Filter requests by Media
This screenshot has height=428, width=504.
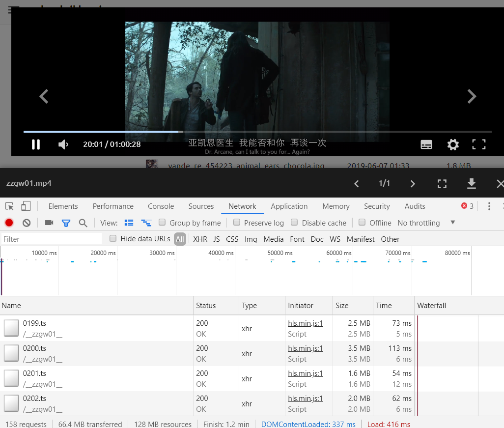274,239
